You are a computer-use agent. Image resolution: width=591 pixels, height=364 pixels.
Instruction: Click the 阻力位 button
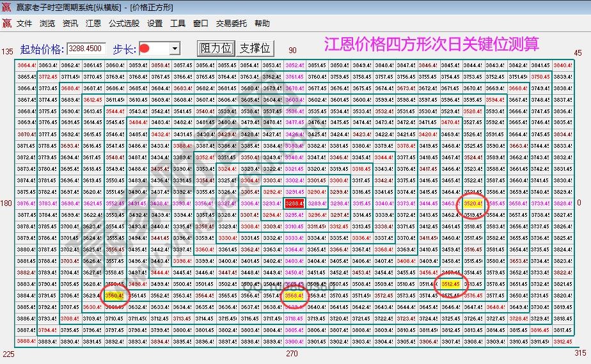point(216,49)
